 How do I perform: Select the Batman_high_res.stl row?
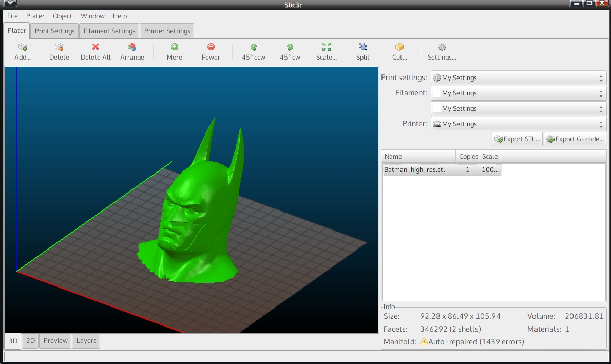(x=442, y=170)
